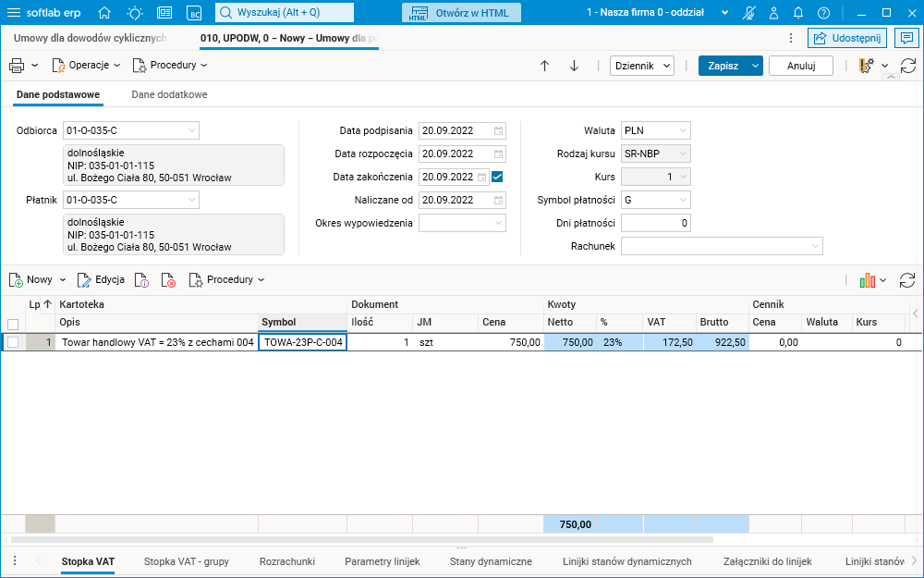Open the Symbol płatności dropdown
924x578 pixels.
pyautogui.click(x=683, y=200)
